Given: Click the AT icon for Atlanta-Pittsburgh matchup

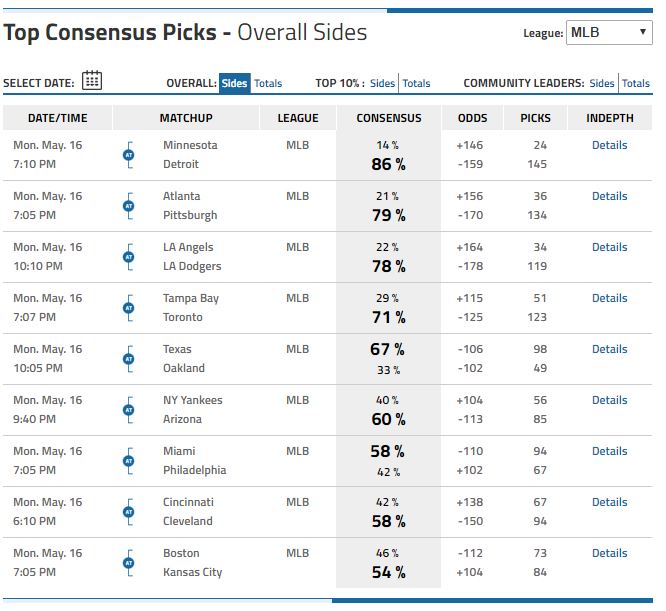Looking at the screenshot, I should [128, 206].
